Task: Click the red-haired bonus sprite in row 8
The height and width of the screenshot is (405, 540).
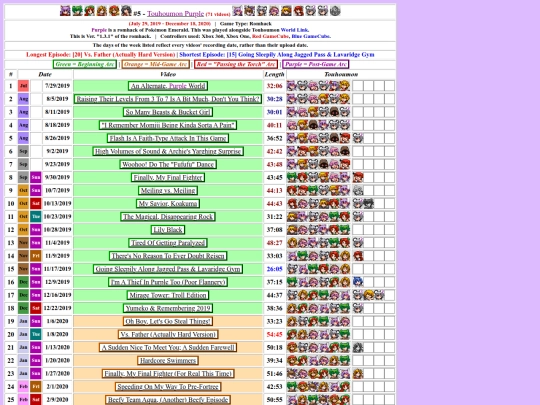Action: [358, 177]
